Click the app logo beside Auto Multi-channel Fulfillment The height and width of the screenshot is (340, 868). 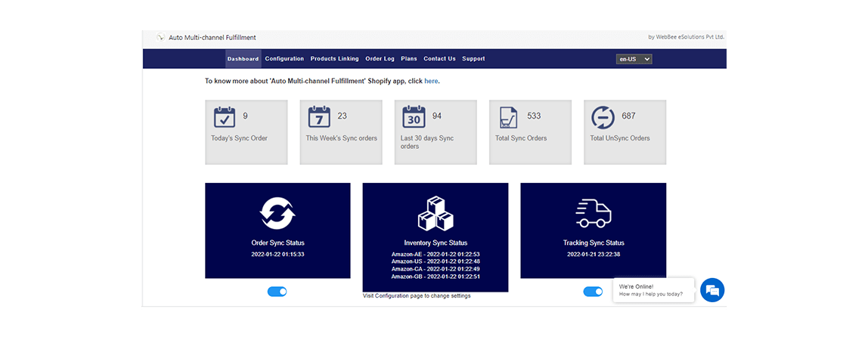tap(160, 38)
